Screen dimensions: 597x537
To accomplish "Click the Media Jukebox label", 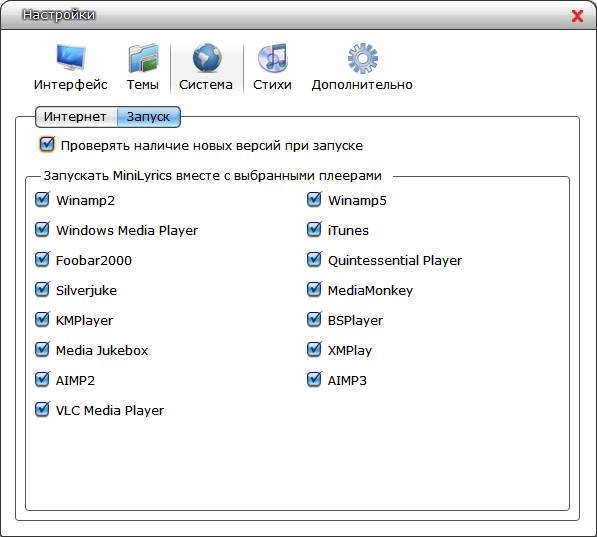I will (x=102, y=350).
